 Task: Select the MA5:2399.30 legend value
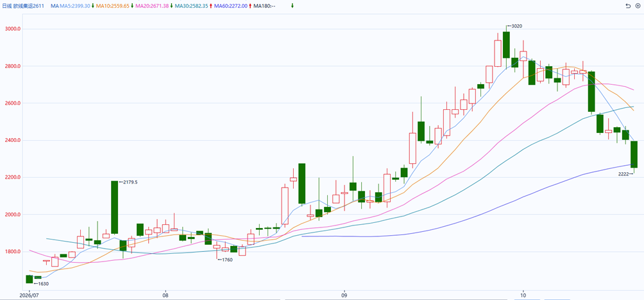click(x=75, y=6)
